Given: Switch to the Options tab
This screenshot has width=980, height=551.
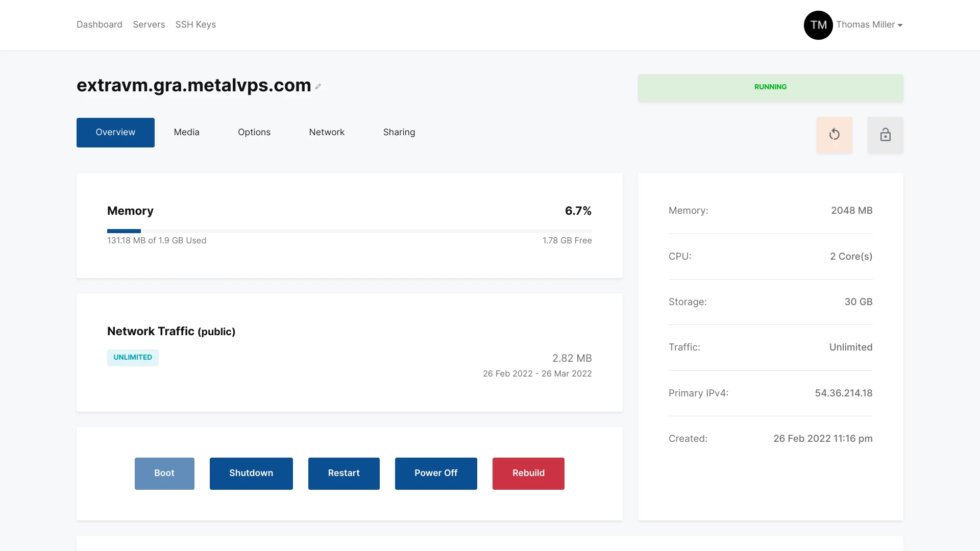Looking at the screenshot, I should coord(254,133).
